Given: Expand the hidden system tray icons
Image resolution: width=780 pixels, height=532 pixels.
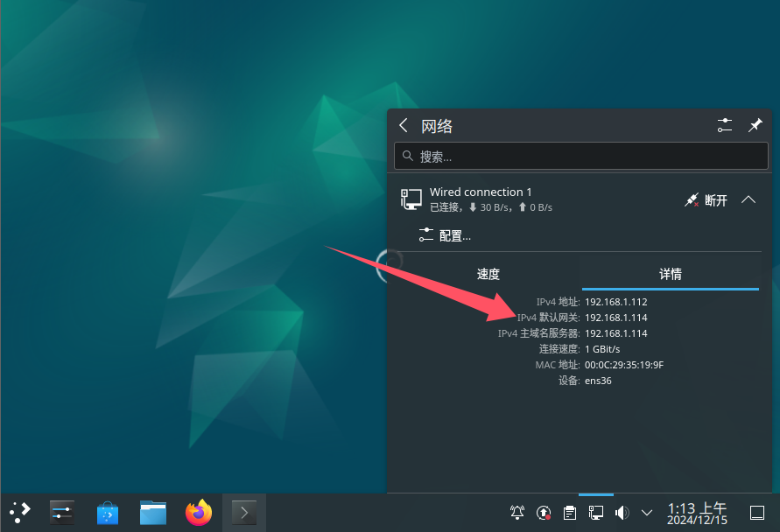Looking at the screenshot, I should (647, 512).
